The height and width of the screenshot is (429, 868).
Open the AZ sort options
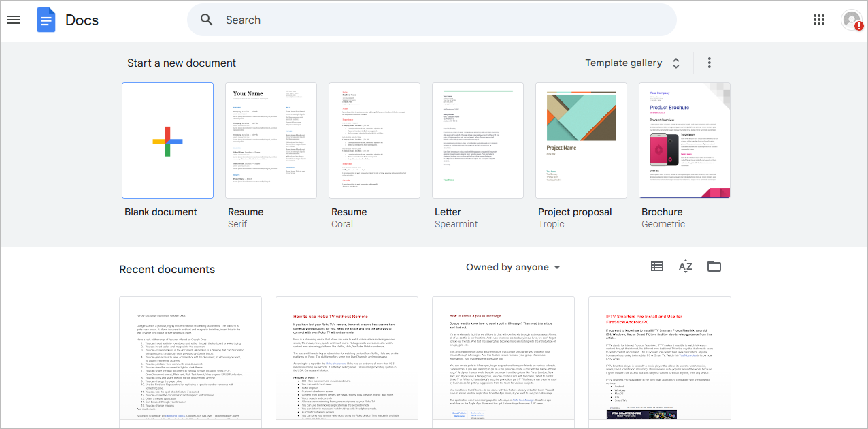pyautogui.click(x=685, y=266)
